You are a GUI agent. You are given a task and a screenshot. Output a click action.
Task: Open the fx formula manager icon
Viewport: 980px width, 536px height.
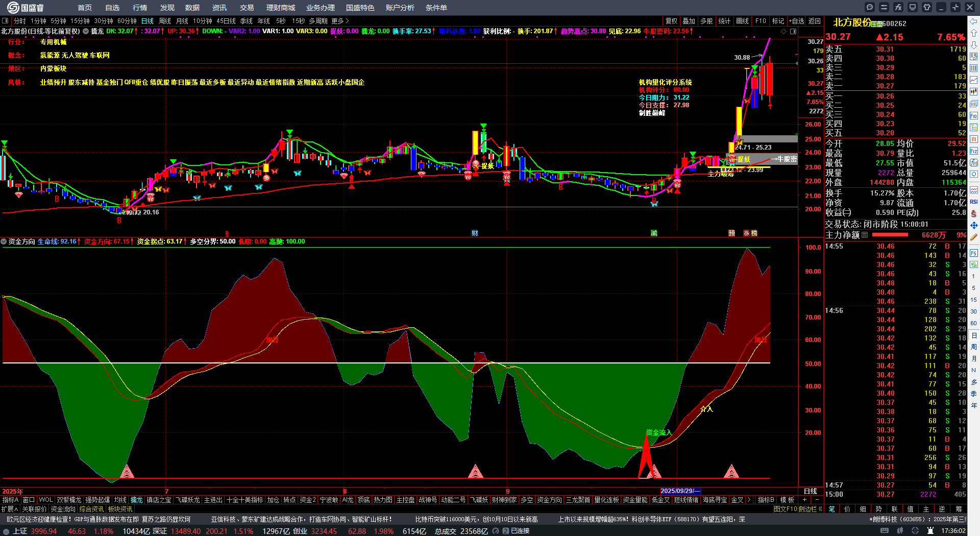[898, 7]
